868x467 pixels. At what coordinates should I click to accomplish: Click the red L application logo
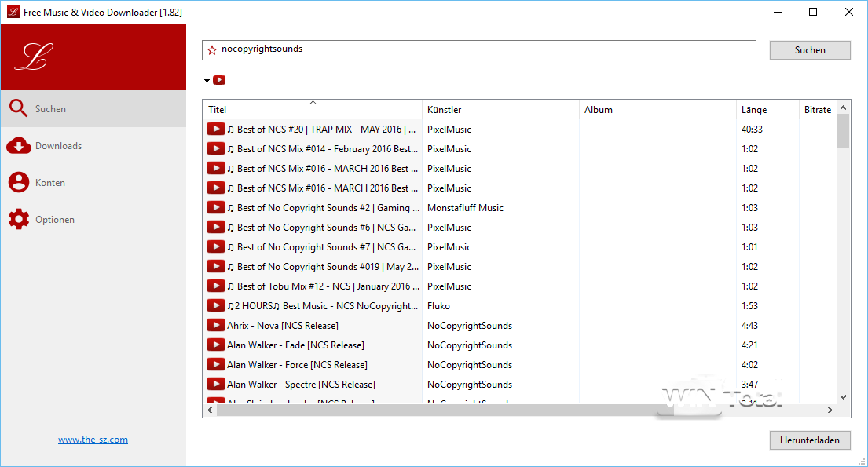coord(35,57)
